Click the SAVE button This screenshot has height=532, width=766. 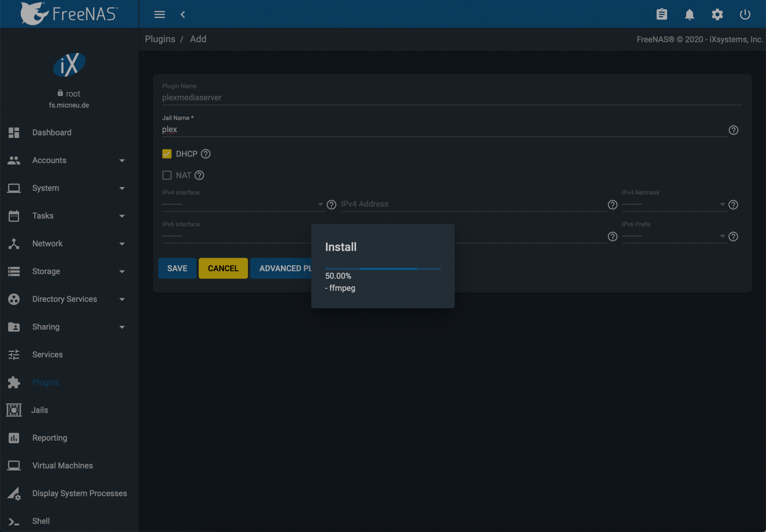tap(177, 268)
